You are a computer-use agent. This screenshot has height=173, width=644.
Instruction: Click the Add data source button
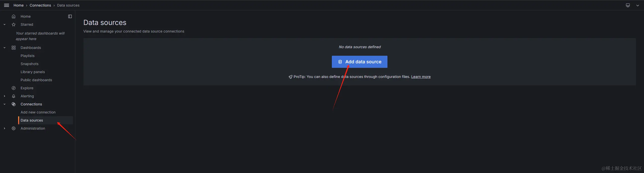pyautogui.click(x=360, y=62)
